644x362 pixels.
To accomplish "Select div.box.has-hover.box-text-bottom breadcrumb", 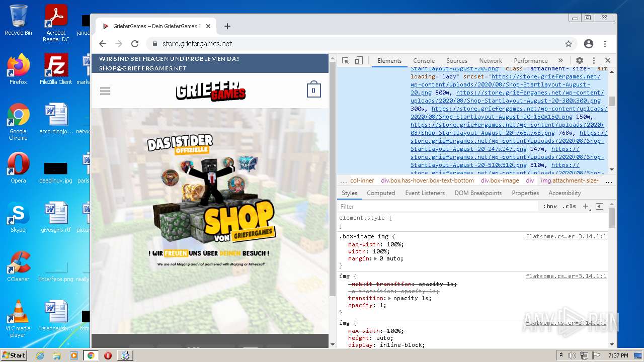I will (427, 180).
